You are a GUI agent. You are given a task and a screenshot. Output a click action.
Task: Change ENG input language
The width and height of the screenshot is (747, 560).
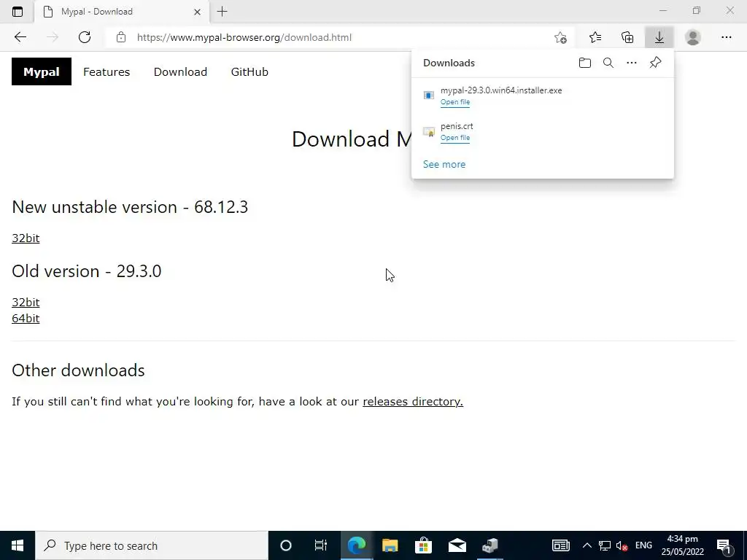[x=643, y=545]
